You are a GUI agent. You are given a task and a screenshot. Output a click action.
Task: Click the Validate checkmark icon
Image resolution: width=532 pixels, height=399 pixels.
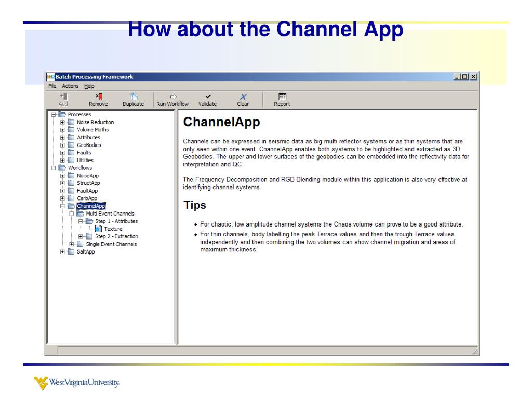pos(208,97)
